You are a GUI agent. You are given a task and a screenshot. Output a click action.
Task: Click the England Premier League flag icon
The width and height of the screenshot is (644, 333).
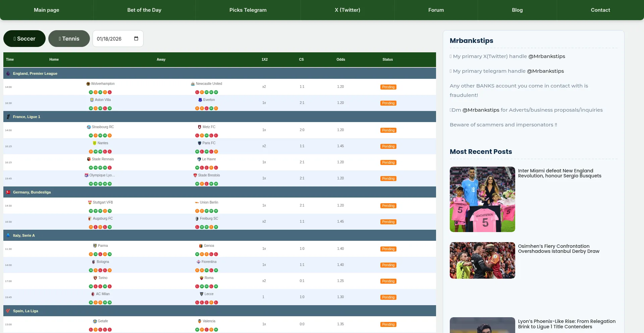8,73
